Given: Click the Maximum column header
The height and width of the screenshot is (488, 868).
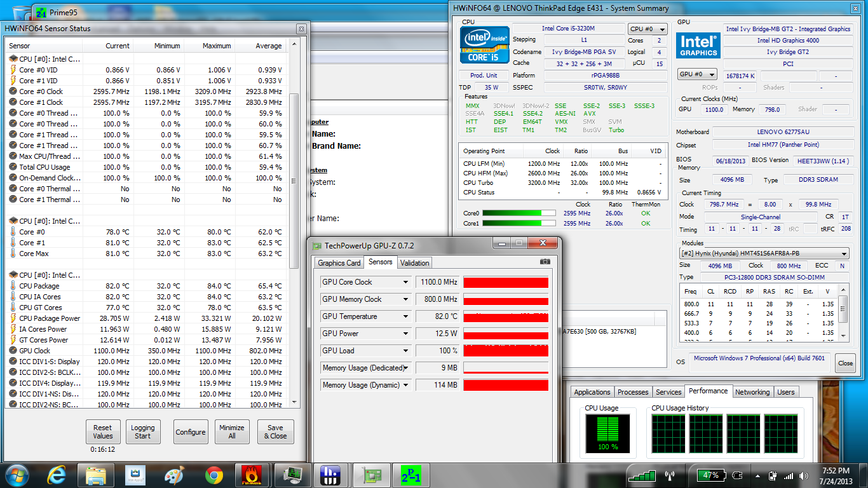Looking at the screenshot, I should 209,46.
